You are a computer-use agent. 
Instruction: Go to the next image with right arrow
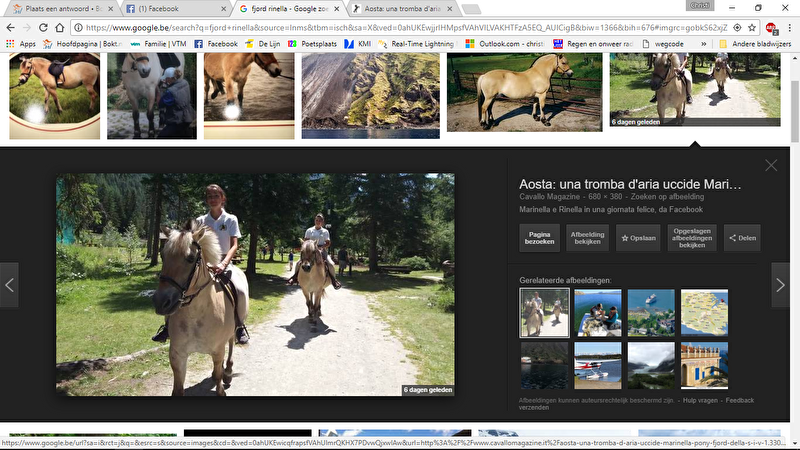point(780,285)
